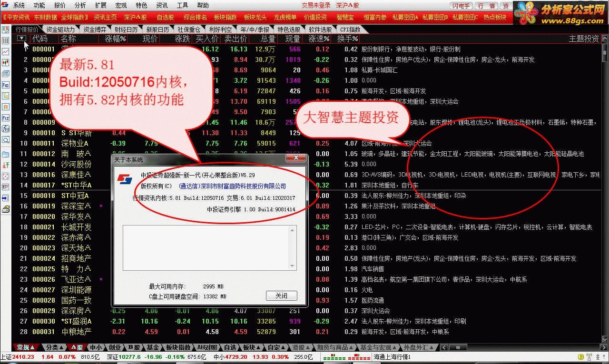Click the yellow status icon in status bar
Viewport: 609px width, 364px height.
pyautogui.click(x=580, y=357)
